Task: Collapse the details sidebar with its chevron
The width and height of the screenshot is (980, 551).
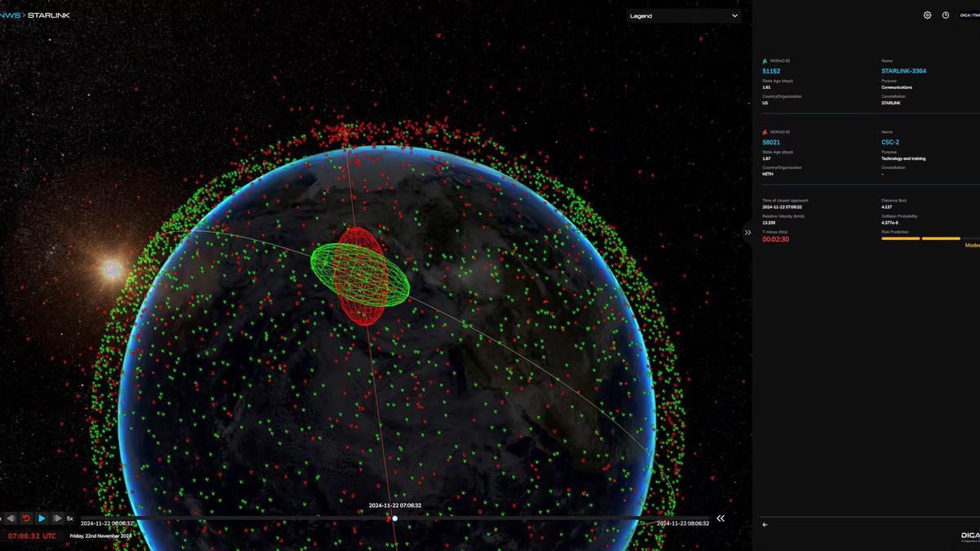Action: [748, 233]
